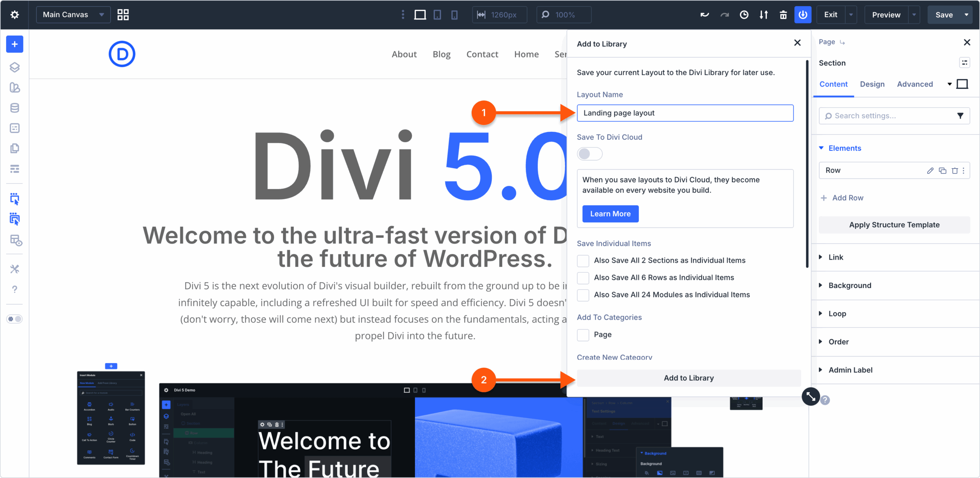Switch to the Advanced tab
The width and height of the screenshot is (980, 478).
[x=915, y=84]
